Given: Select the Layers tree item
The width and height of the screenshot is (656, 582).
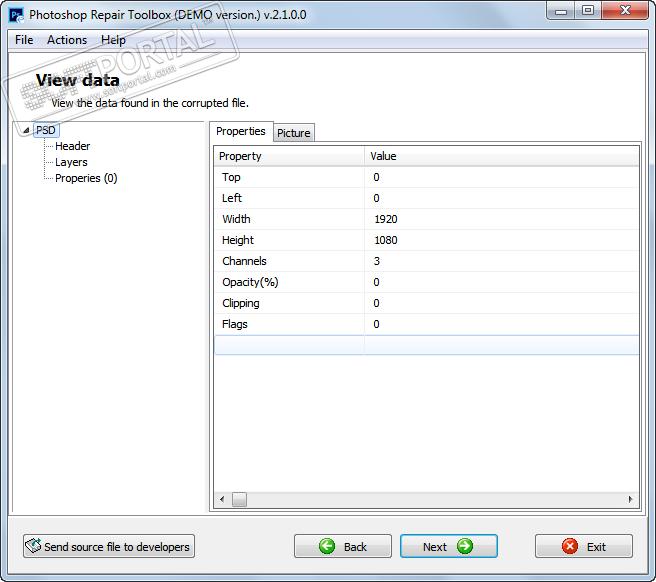Looking at the screenshot, I should point(71,162).
